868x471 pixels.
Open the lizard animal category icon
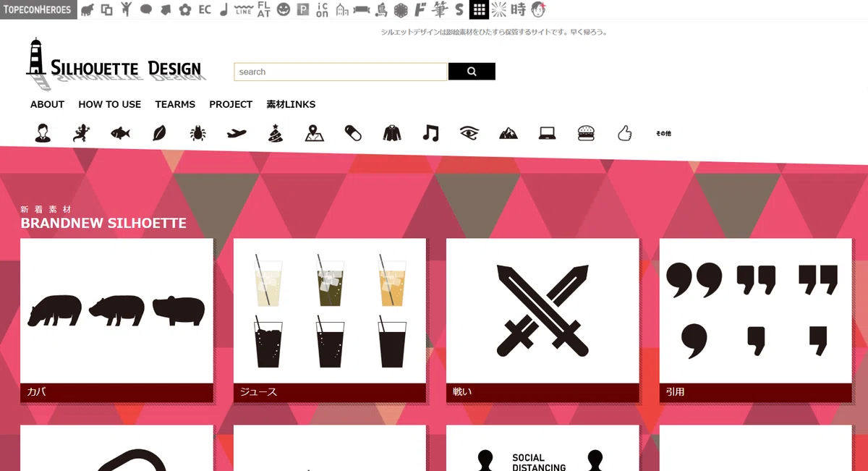coord(81,133)
